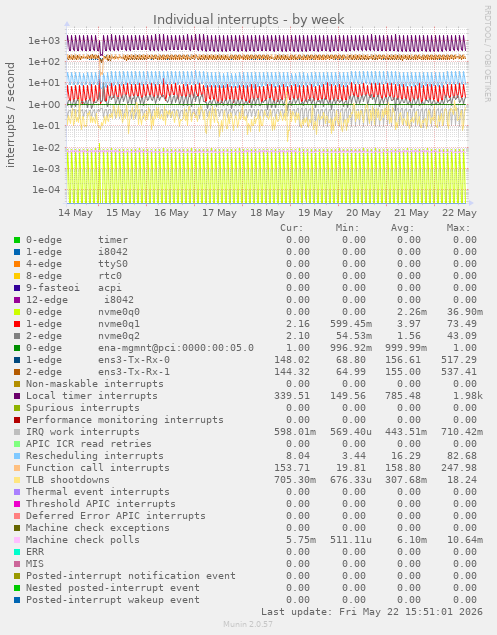This screenshot has height=635, width=497.
Task: Click the 1e+03 y-axis tick label
Action: tap(44, 40)
